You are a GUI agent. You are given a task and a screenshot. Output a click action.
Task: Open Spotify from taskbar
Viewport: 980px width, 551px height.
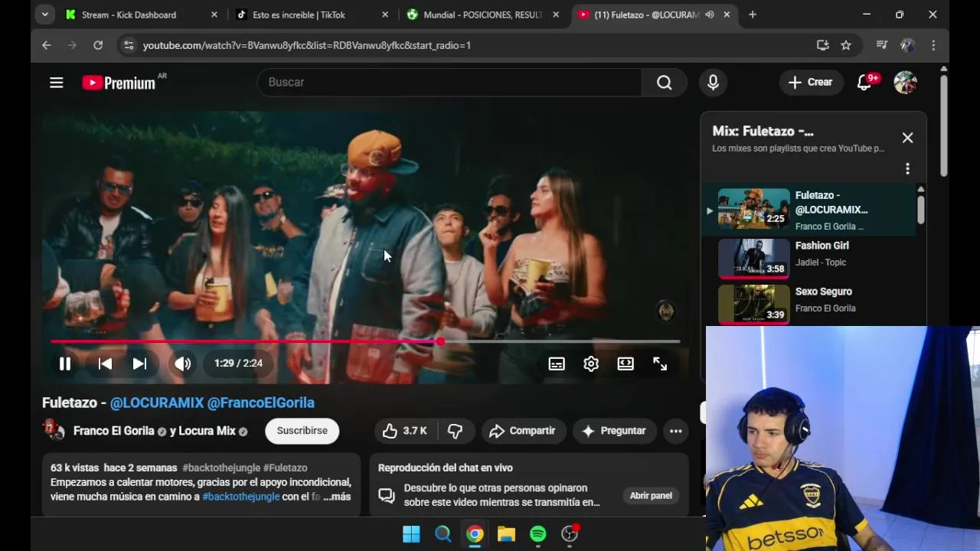coord(538,534)
